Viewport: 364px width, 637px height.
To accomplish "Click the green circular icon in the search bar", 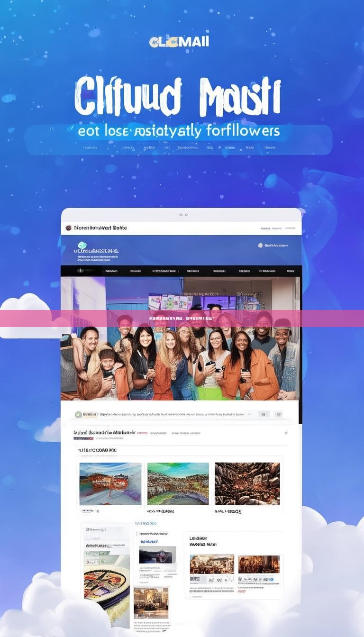I will pos(79,414).
